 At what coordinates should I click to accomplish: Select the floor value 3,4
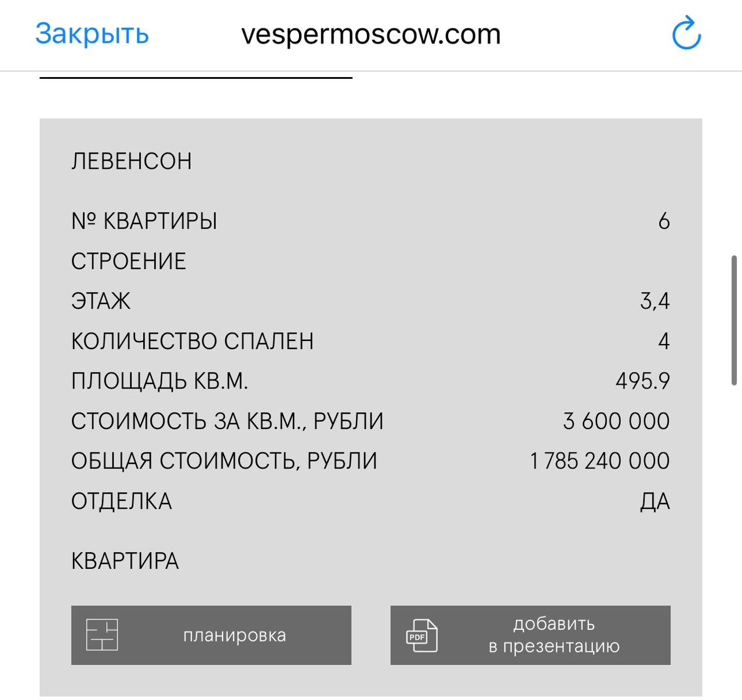pyautogui.click(x=655, y=301)
